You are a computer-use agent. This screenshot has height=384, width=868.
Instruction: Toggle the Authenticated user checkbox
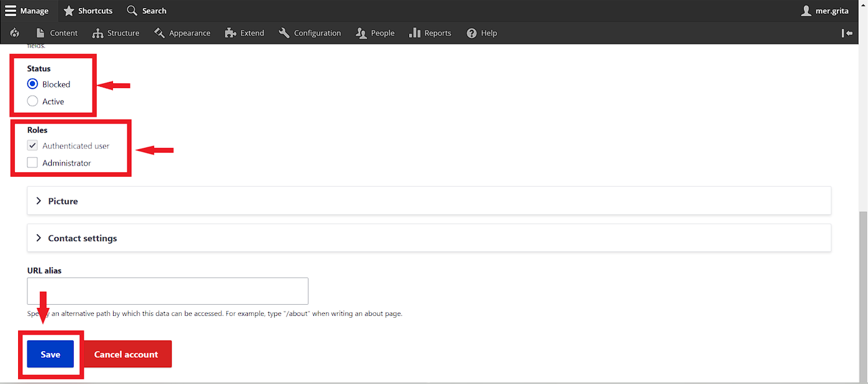click(x=32, y=145)
